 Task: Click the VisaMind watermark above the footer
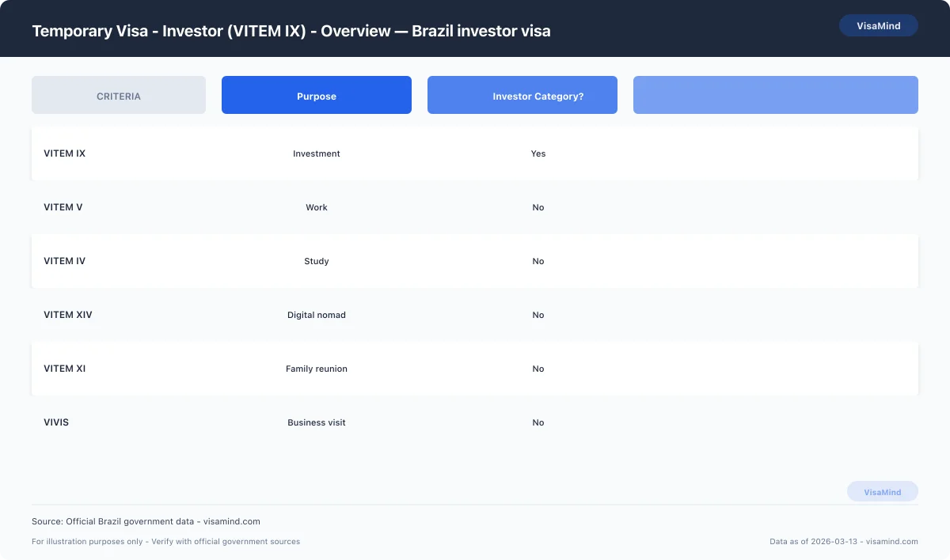click(882, 491)
